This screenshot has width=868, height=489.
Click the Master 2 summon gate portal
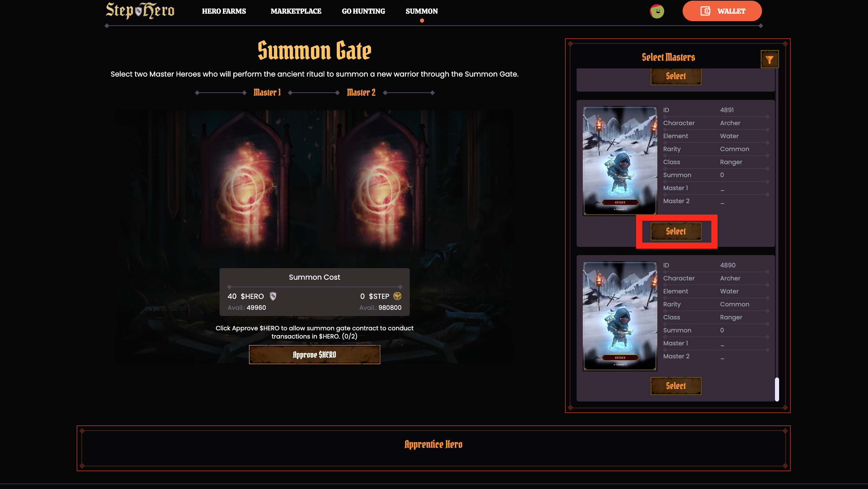[x=380, y=185]
